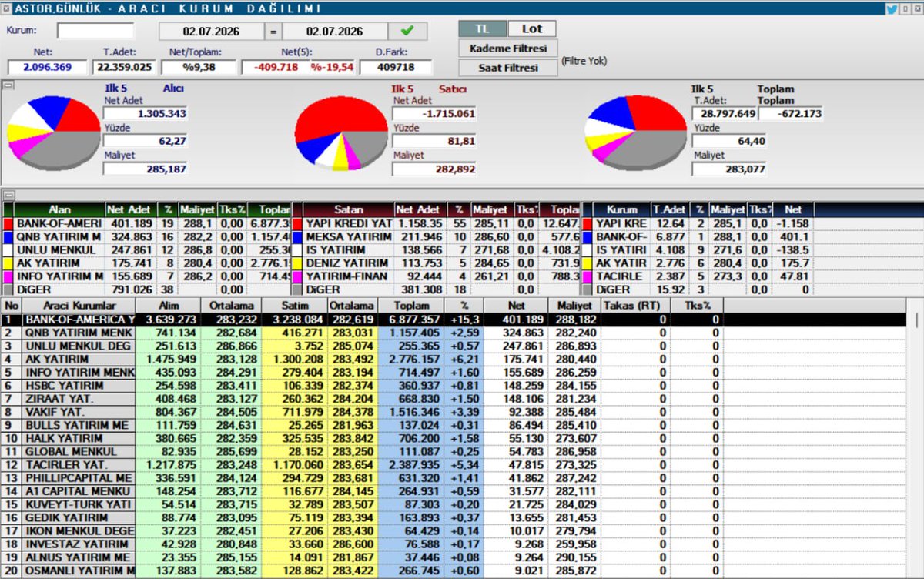924x579 pixels.
Task: Click the T.Adet value 22.359.025
Action: click(122, 67)
